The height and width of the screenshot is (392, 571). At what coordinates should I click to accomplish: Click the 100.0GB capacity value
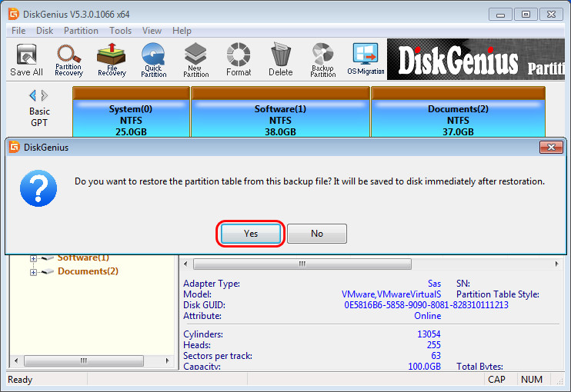click(424, 366)
